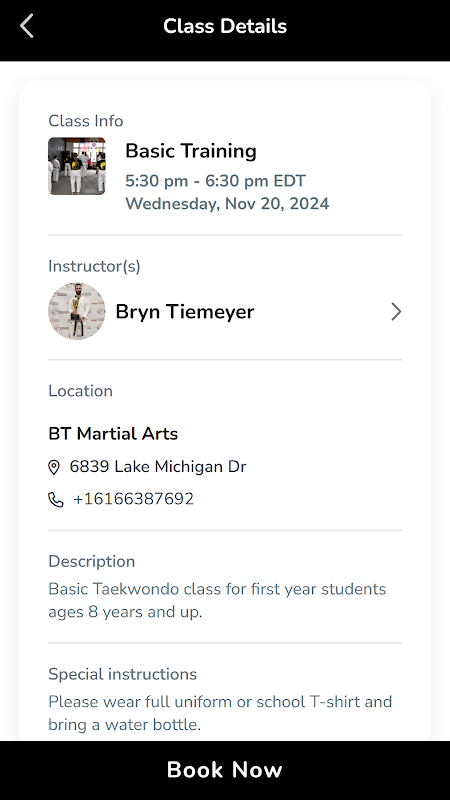Tap the full uniform instructions text
Viewport: 450px width, 800px height.
tap(220, 713)
